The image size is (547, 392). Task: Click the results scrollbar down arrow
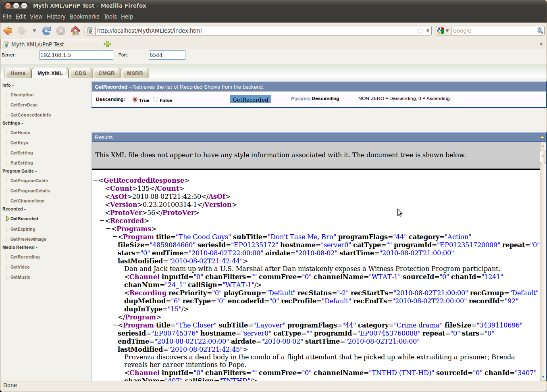pyautogui.click(x=543, y=377)
